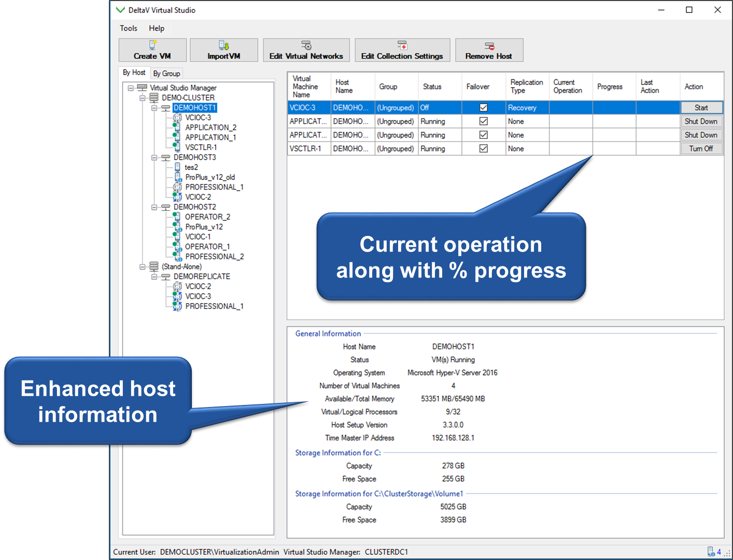This screenshot has width=733, height=560.
Task: Turn Off the VSCTLR-1 virtual machine
Action: click(701, 148)
